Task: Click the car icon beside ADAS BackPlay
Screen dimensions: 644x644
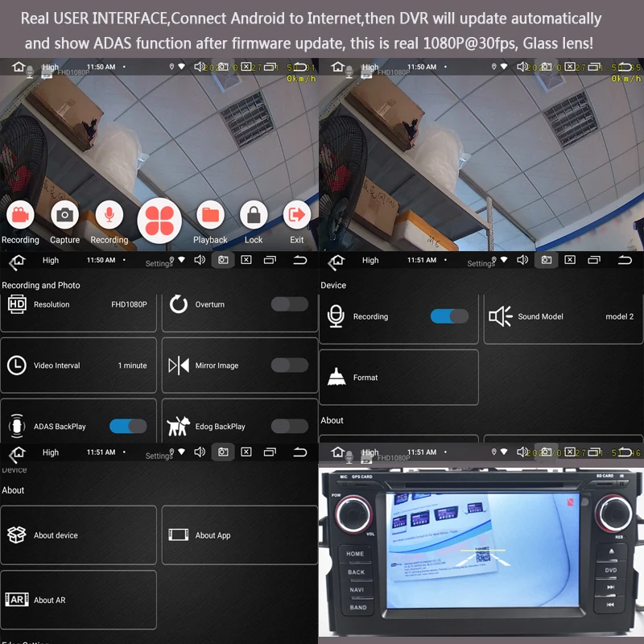Action: click(17, 426)
